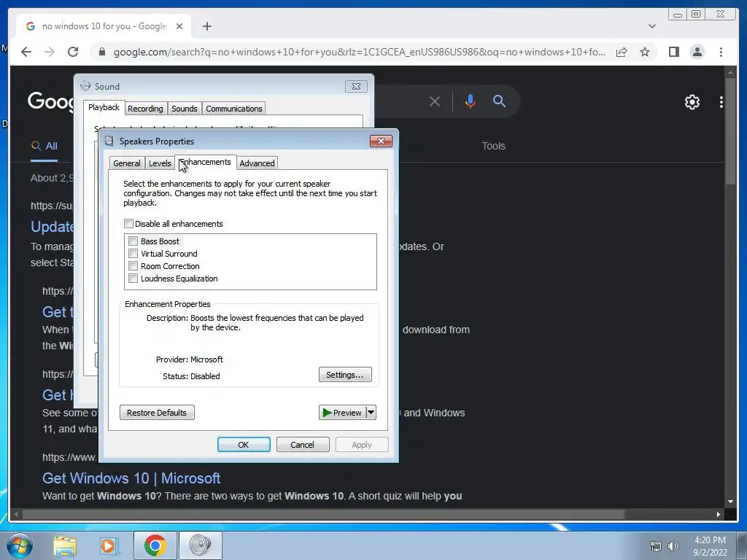
Task: Enable Room Correction checkbox
Action: (133, 266)
